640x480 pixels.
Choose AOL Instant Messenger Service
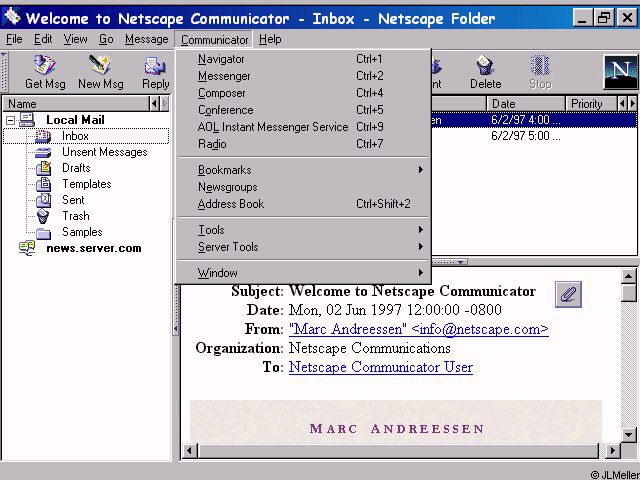[304, 127]
